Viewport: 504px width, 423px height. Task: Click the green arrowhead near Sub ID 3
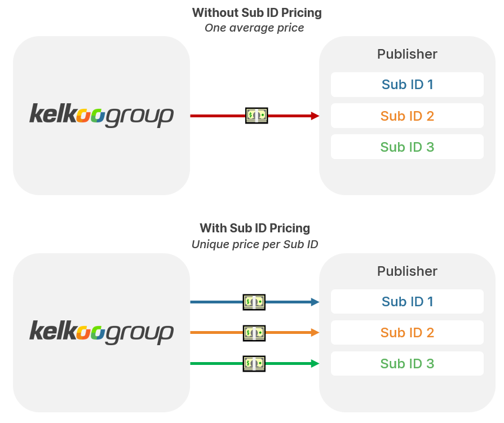coord(315,363)
